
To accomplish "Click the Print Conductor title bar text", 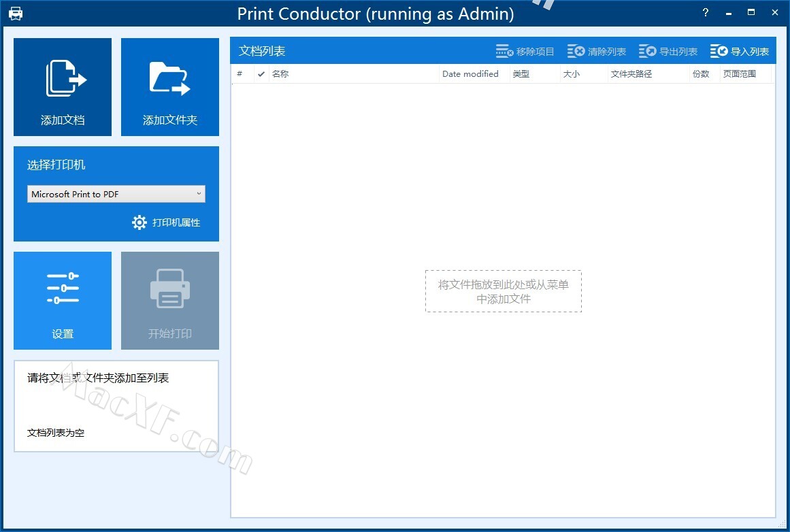I will coord(376,14).
